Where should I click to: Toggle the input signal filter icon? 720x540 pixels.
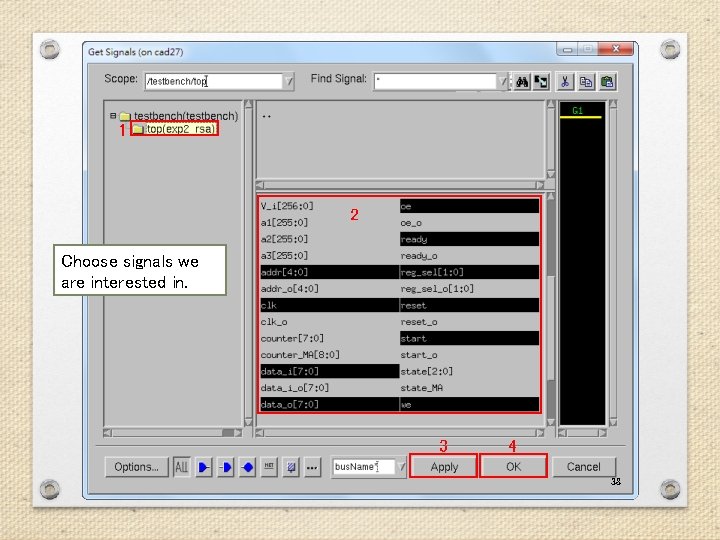click(203, 467)
